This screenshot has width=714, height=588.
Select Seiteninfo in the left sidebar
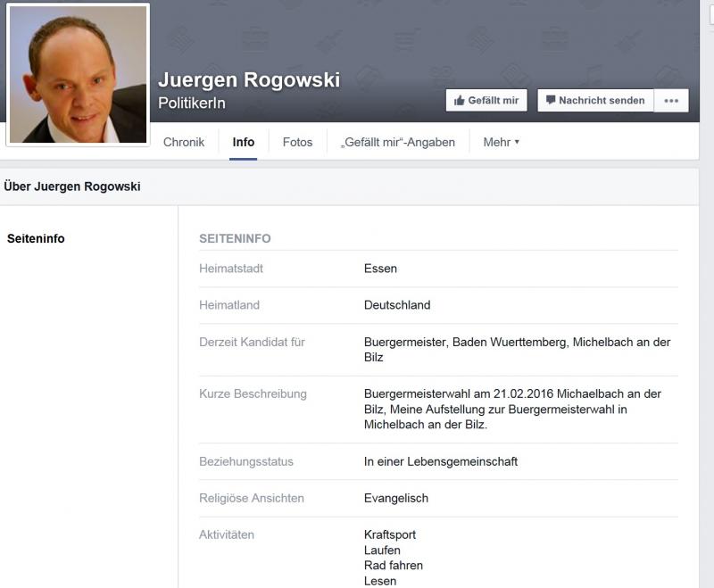click(x=36, y=238)
